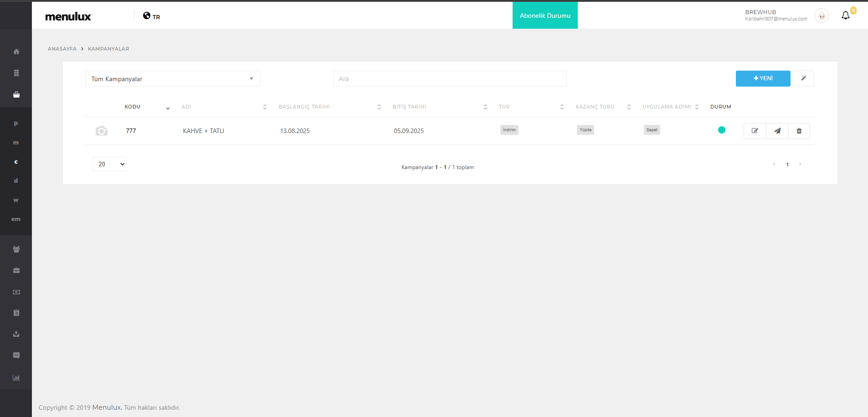Screen dimensions: 868x417
Task: Toggle the green status dot for campaign 777
Action: coord(721,130)
